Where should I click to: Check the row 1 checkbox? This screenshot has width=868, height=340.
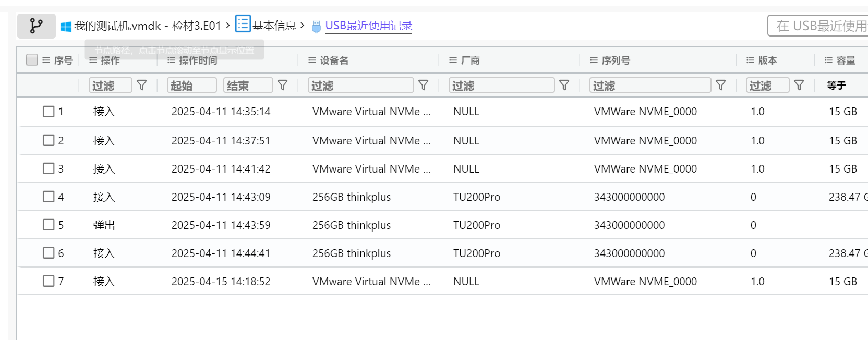(49, 112)
